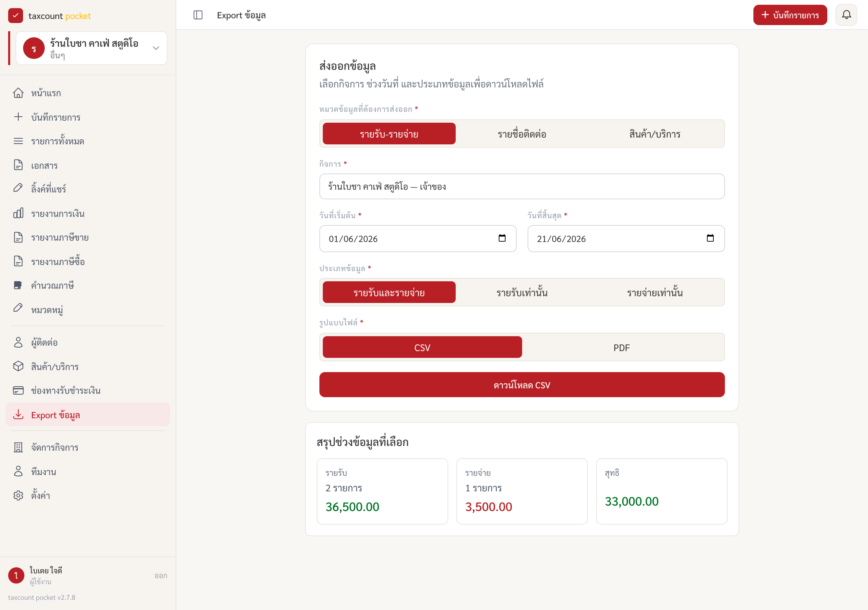Click the building icon for จัดการกิจการ
The width and height of the screenshot is (868, 610).
(18, 447)
